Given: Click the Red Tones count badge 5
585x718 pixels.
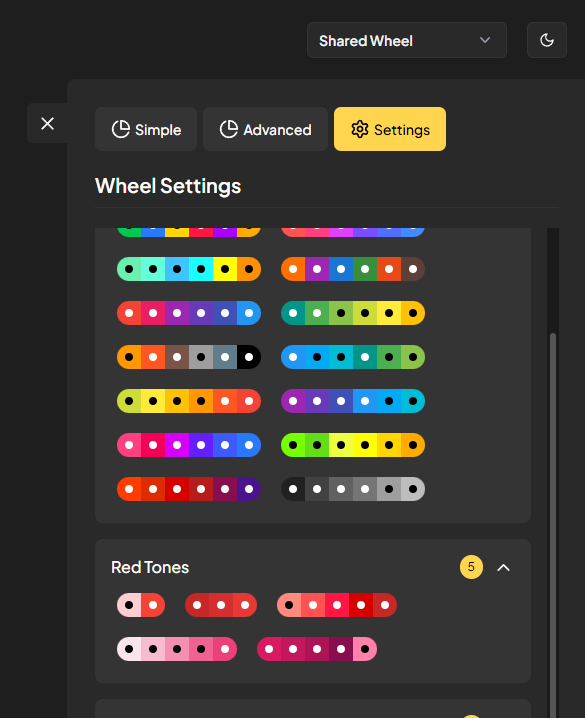Looking at the screenshot, I should pyautogui.click(x=471, y=567).
